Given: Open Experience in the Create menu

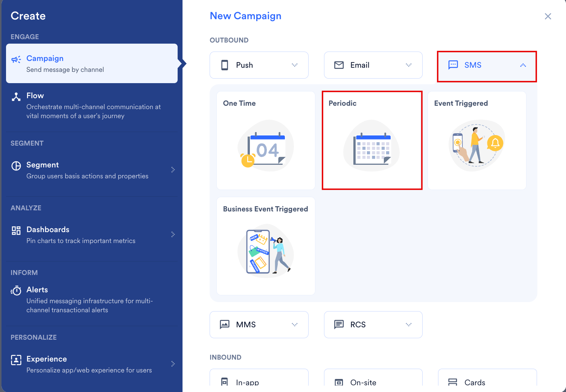Looking at the screenshot, I should coord(92,364).
